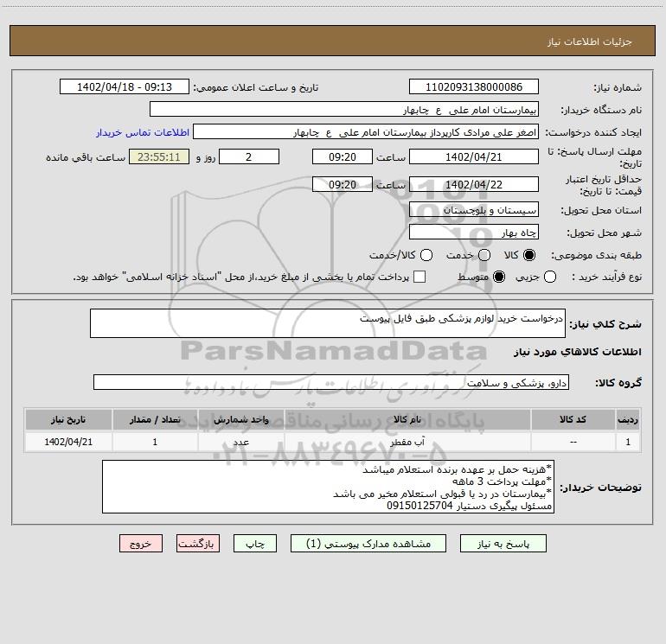Select the خدمت radio button

[x=484, y=255]
